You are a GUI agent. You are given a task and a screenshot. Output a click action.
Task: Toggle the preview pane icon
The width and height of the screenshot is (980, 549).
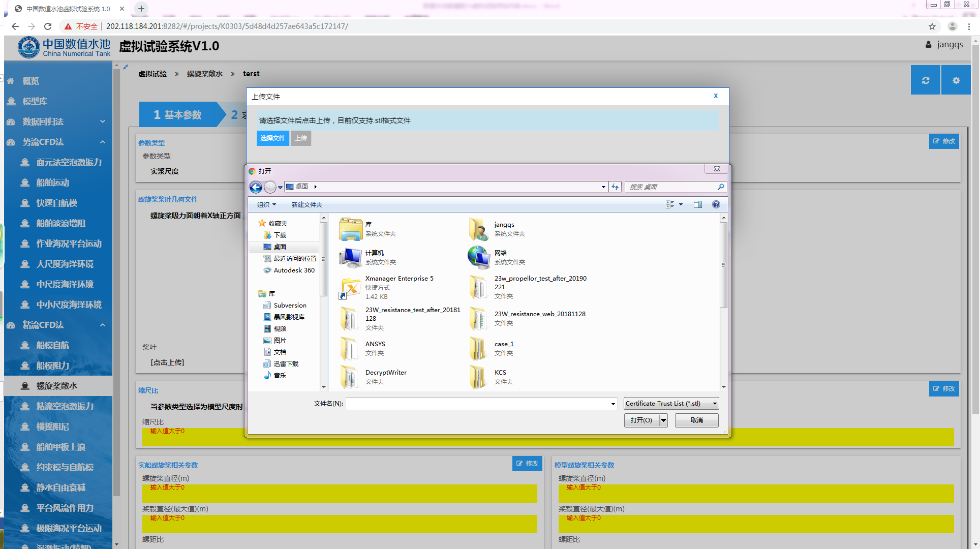pyautogui.click(x=697, y=204)
